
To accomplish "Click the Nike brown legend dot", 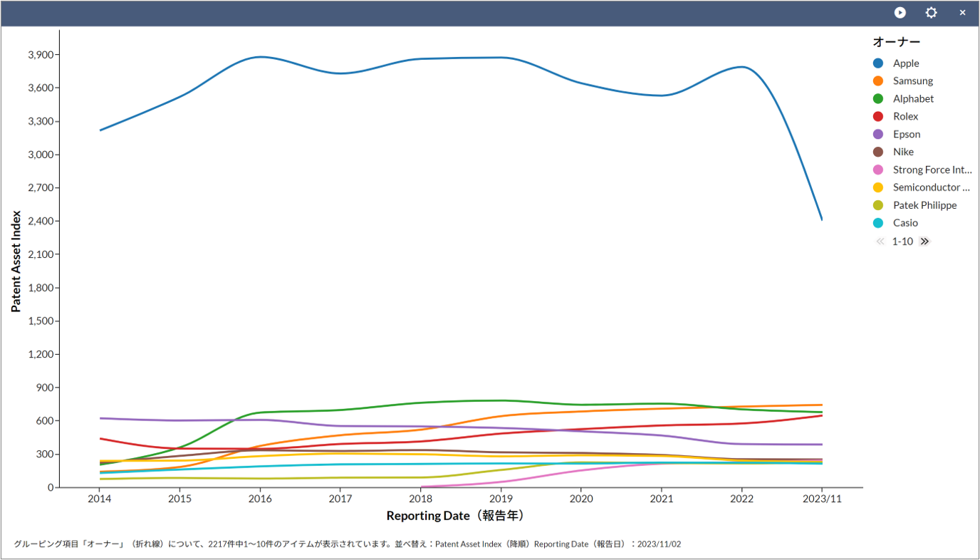I will pos(878,152).
